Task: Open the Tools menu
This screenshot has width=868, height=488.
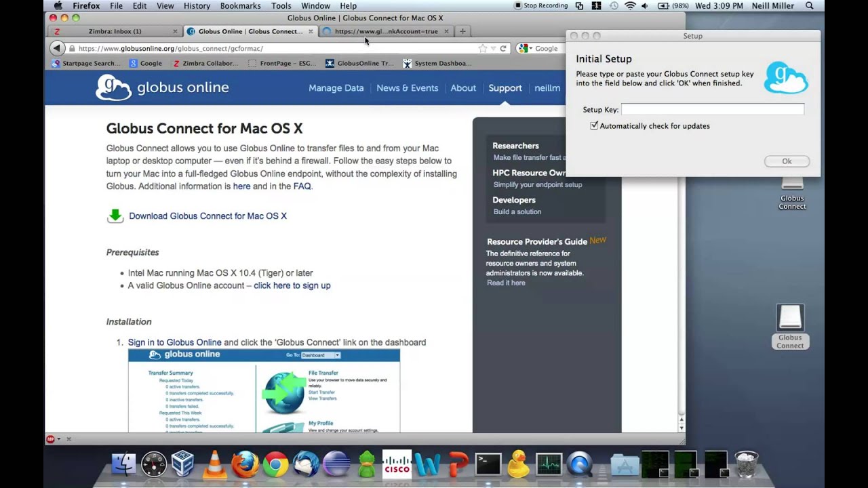Action: (x=281, y=5)
